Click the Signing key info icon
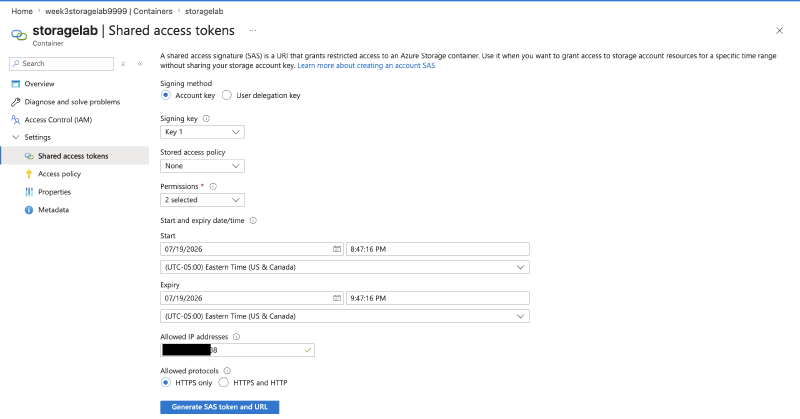Image resolution: width=800 pixels, height=419 pixels. (206, 118)
